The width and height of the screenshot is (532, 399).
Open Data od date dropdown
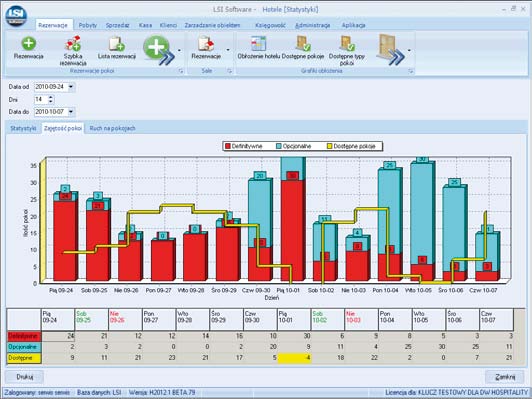(x=71, y=87)
